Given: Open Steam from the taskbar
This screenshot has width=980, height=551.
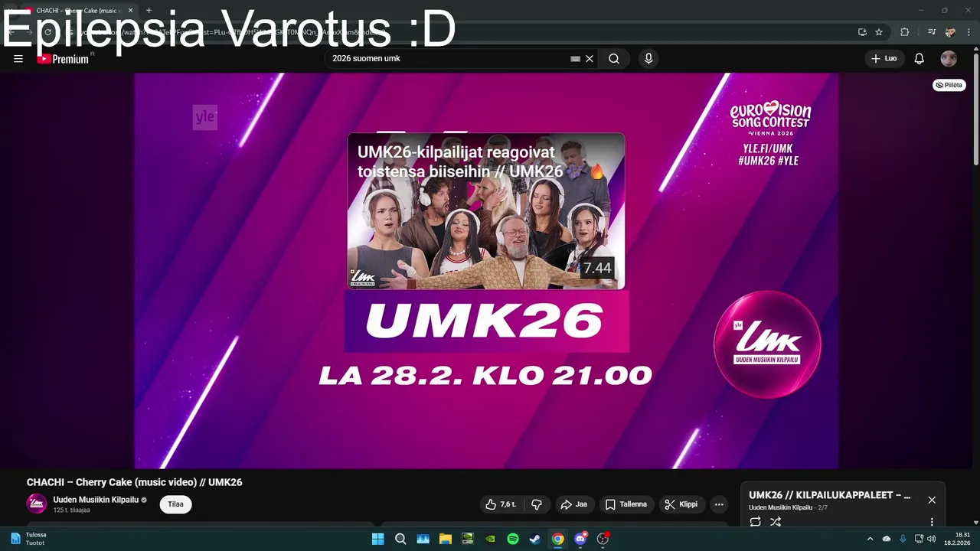Looking at the screenshot, I should click(535, 539).
